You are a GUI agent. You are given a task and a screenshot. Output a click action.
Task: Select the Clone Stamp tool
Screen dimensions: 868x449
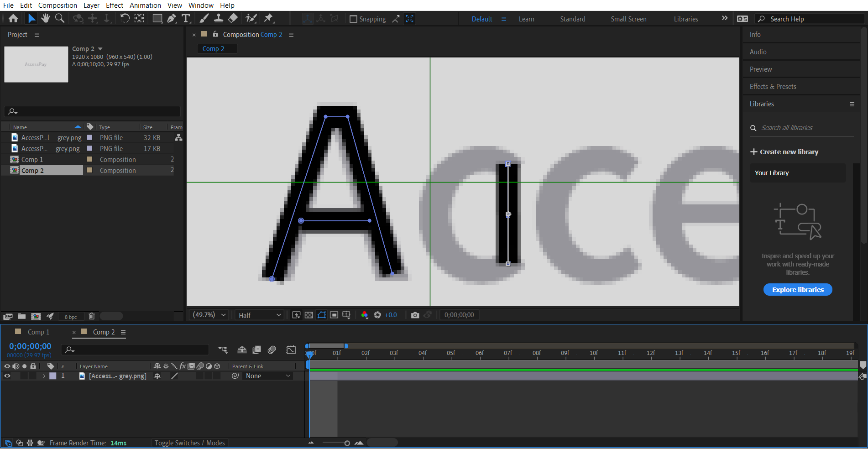click(219, 18)
